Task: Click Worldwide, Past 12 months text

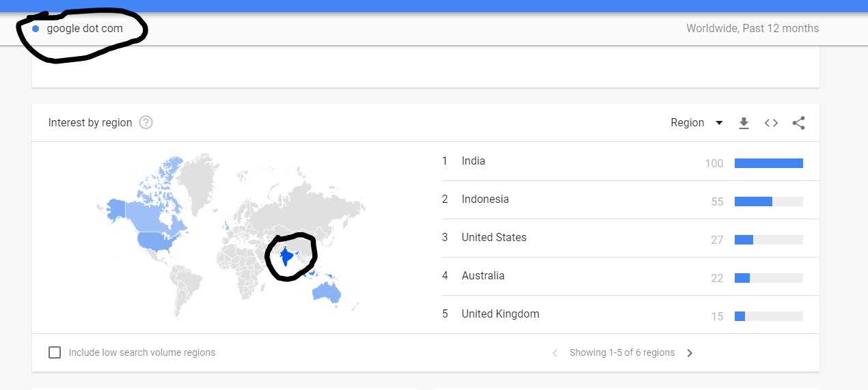Action: pos(752,29)
